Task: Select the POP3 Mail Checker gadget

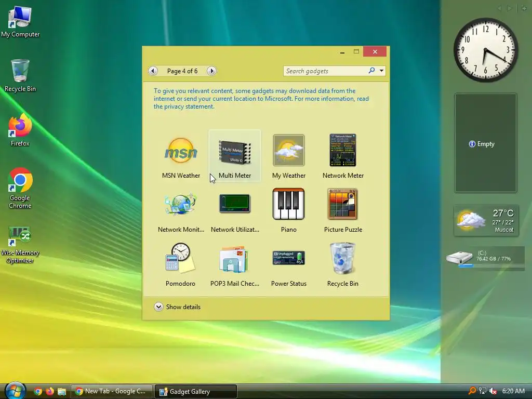Action: tap(235, 264)
